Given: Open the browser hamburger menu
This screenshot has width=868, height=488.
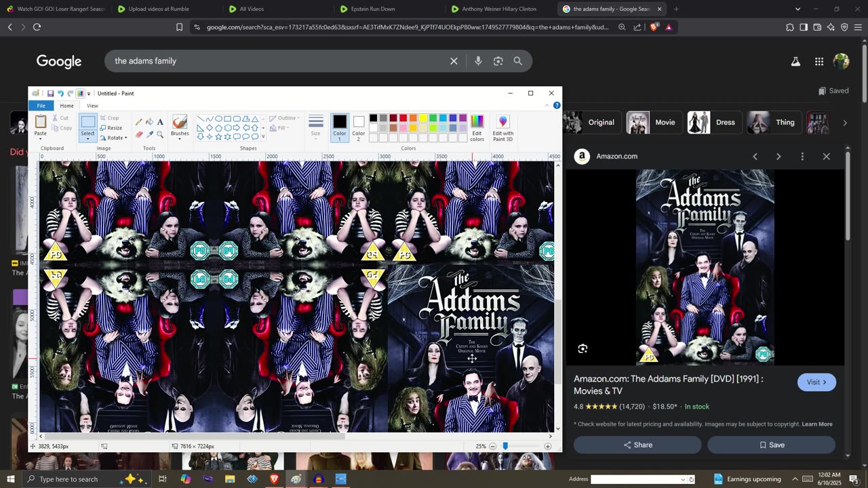Looking at the screenshot, I should click(x=859, y=27).
